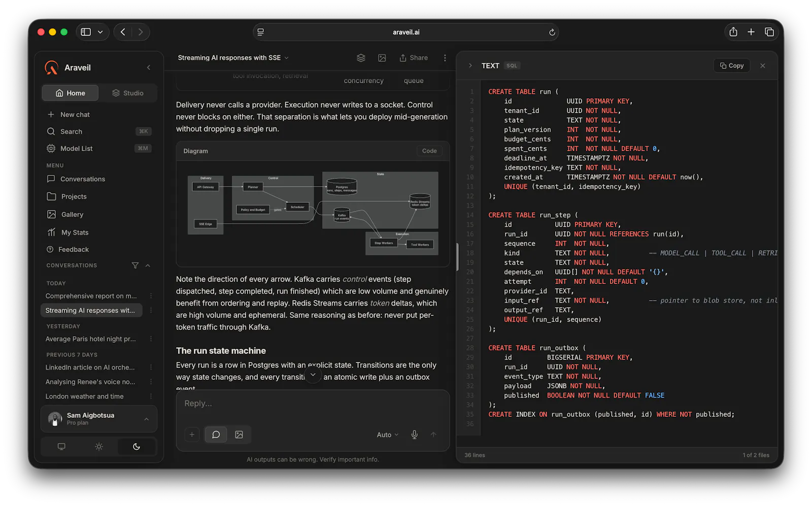Open the architecture diagram image
This screenshot has width=812, height=506.
[313, 213]
